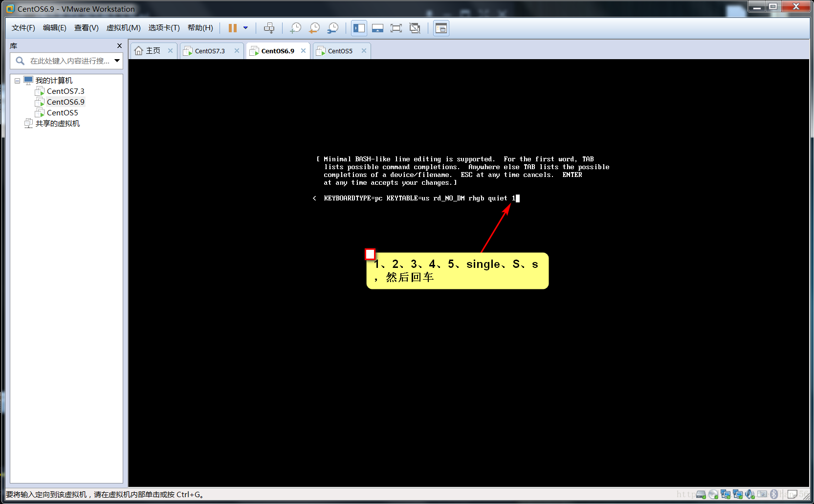This screenshot has height=504, width=814.
Task: Open the 文件(F) menu
Action: pyautogui.click(x=23, y=28)
